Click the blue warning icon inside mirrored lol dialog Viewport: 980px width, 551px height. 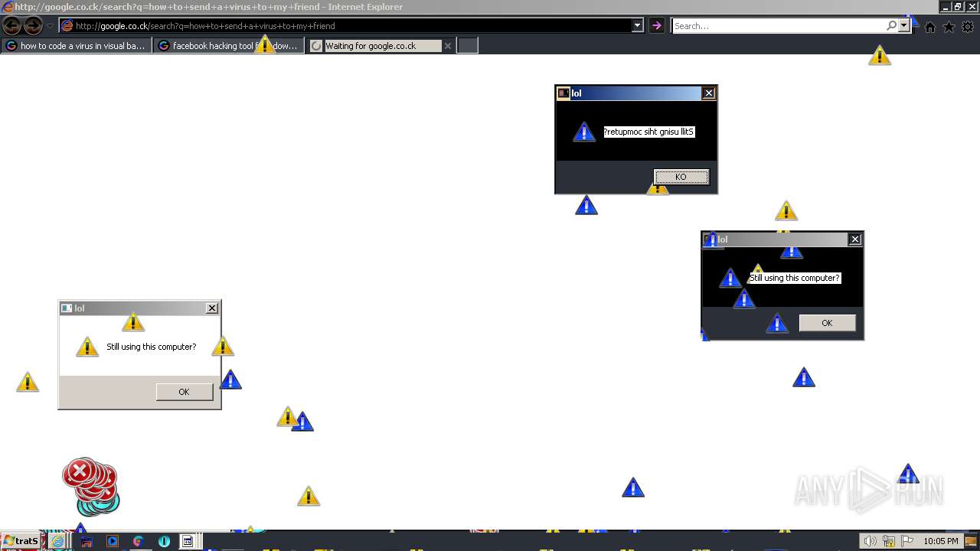point(584,132)
